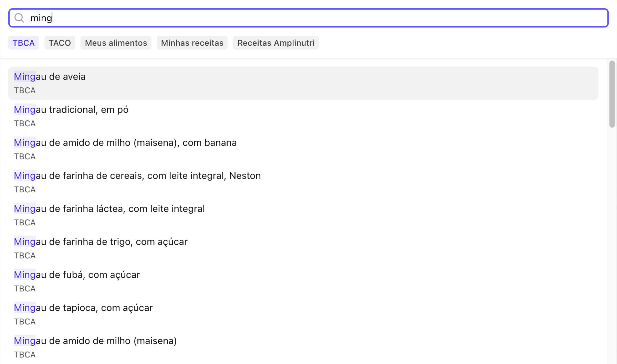Image resolution: width=617 pixels, height=364 pixels.
Task: Select Mingau de farinha láctea result
Action: pyautogui.click(x=303, y=215)
